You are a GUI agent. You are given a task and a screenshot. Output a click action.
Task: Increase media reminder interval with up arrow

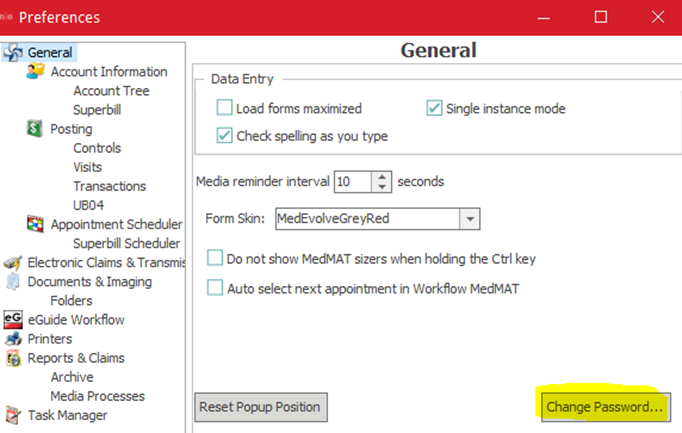click(x=382, y=176)
